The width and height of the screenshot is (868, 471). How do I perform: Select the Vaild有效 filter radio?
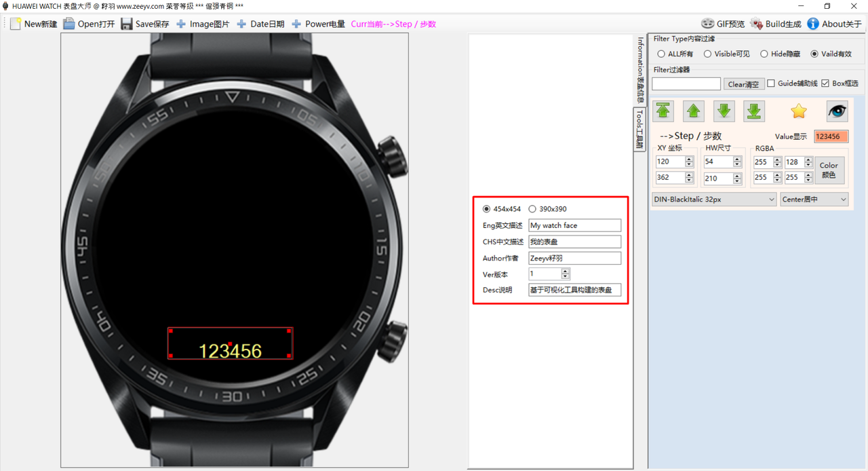(831, 54)
